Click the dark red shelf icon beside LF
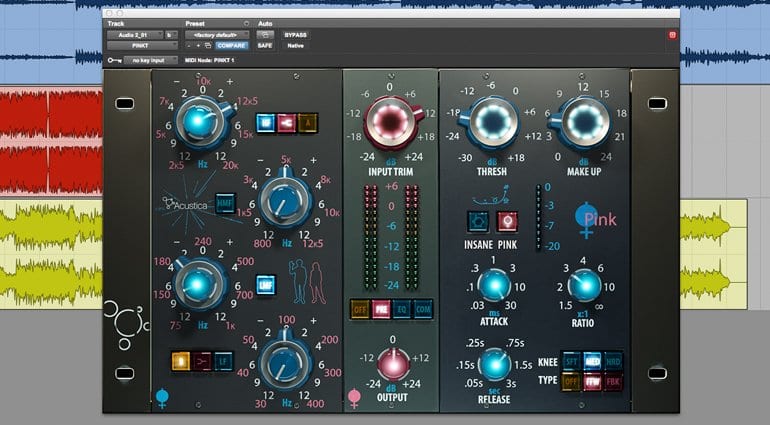This screenshot has width=770, height=425. tap(202, 361)
